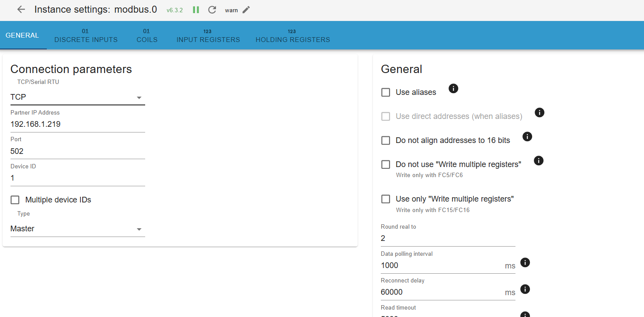Image resolution: width=644 pixels, height=317 pixels.
Task: Open the TCP/Serial RTU dropdown
Action: (77, 97)
